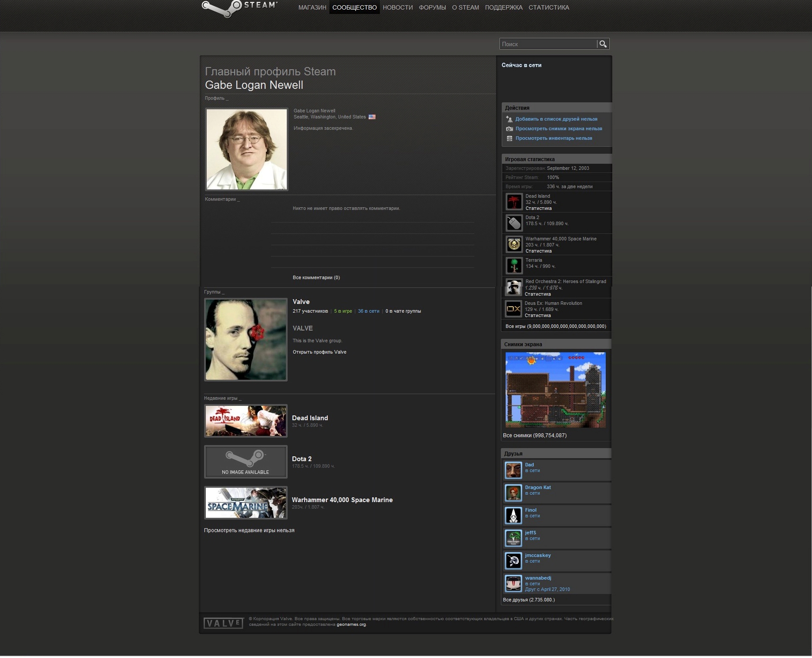
Task: Open СТАТИСТИКА in the navigation bar
Action: (x=548, y=7)
